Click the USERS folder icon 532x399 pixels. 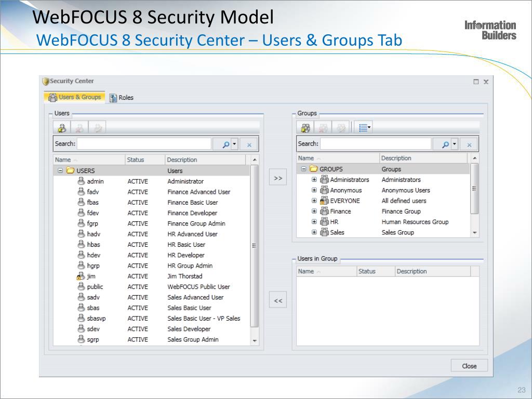tap(70, 170)
